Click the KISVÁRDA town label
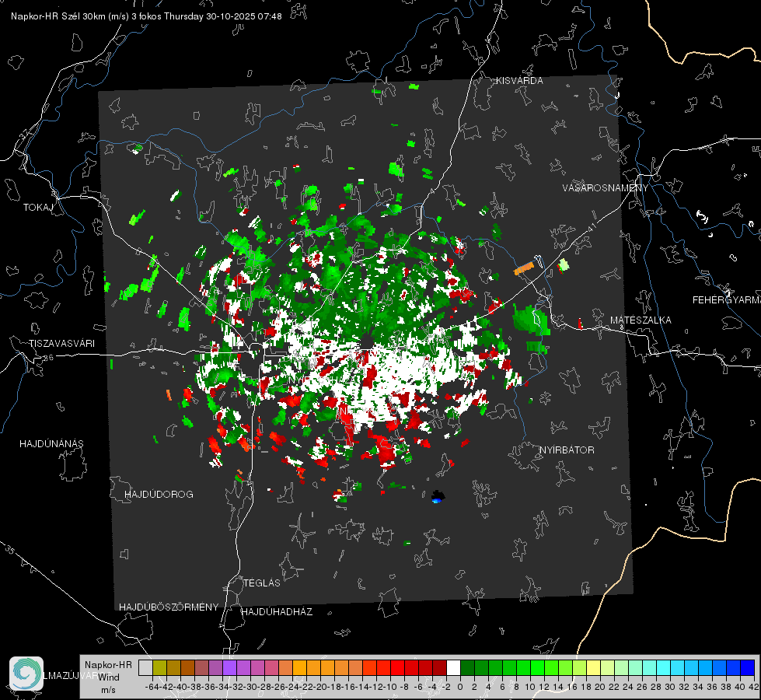 (519, 81)
